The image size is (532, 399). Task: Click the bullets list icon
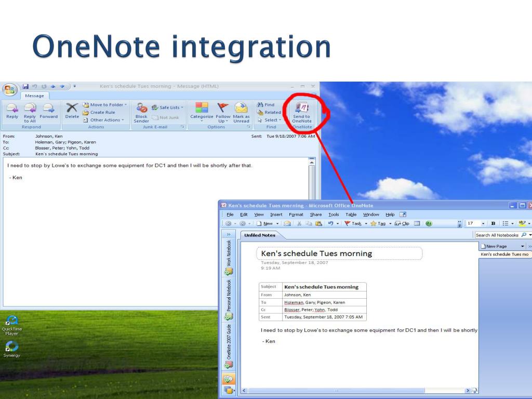click(x=506, y=223)
